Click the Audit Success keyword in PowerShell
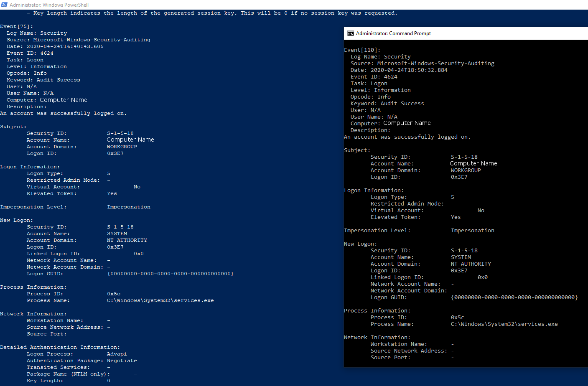588x386 pixels. click(58, 79)
